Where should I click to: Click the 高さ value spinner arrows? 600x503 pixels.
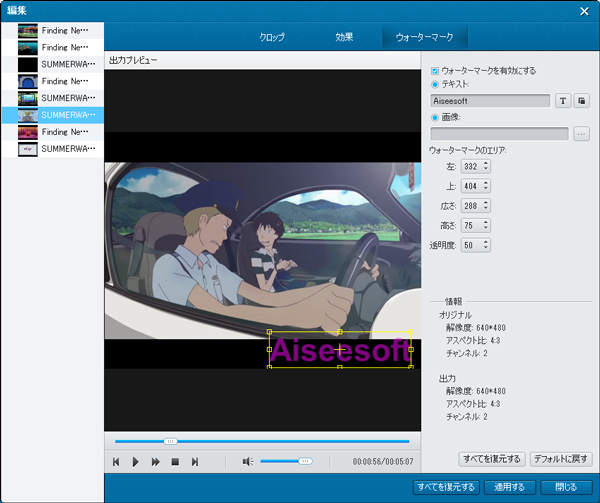tap(486, 225)
